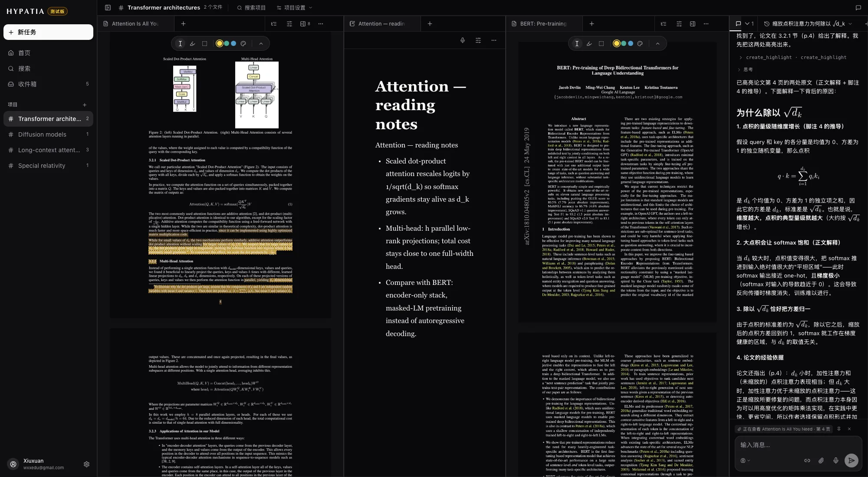Screen dimensions: 868x477
Task: Open more options in the reading notes toolbar
Action: tap(494, 40)
